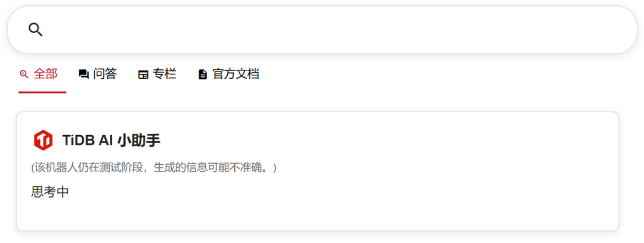Click the 思考中 status text
The width and height of the screenshot is (644, 243).
coord(50,192)
